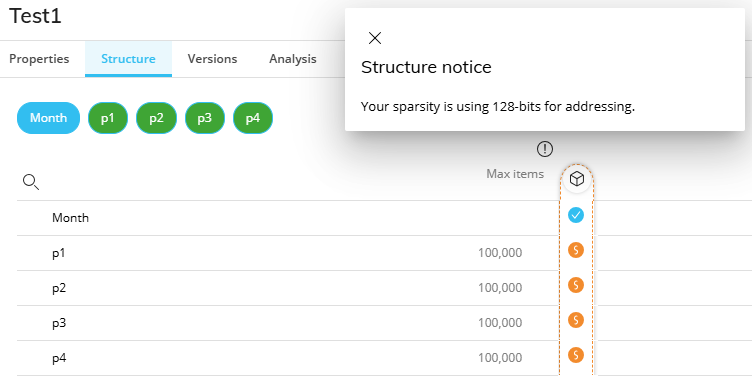Click Max items value for p2

pos(500,288)
